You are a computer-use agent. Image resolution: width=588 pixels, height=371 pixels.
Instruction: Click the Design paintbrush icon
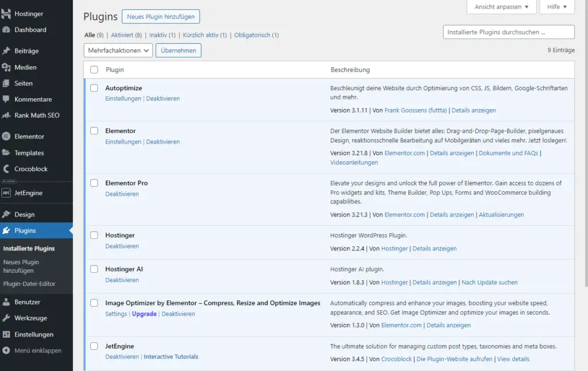coord(6,214)
